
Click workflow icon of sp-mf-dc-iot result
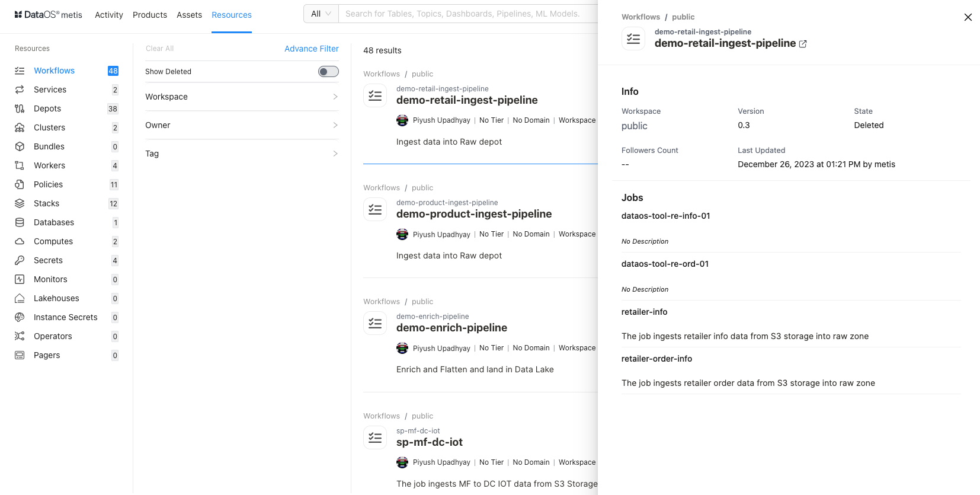coord(375,437)
